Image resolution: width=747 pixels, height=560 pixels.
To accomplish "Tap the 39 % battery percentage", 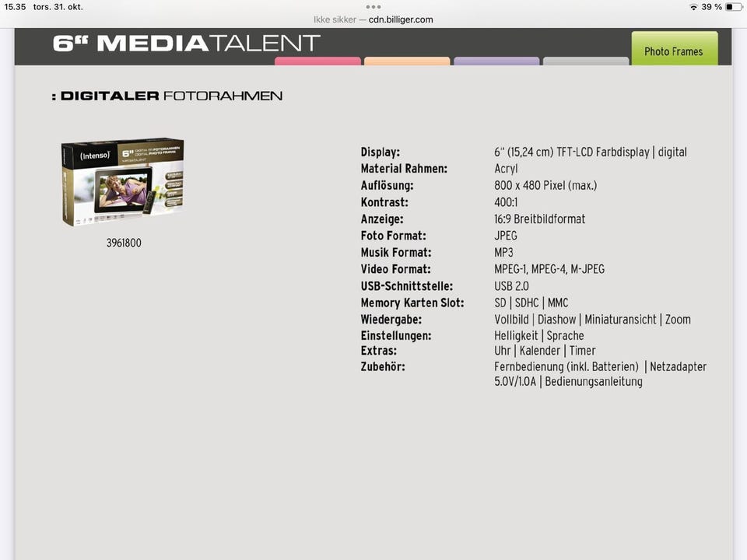I will point(712,7).
